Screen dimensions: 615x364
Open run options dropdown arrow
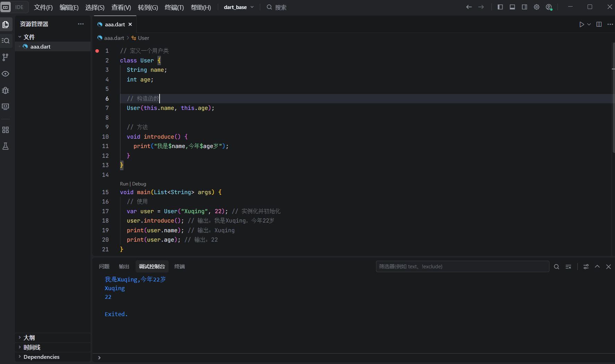click(589, 24)
